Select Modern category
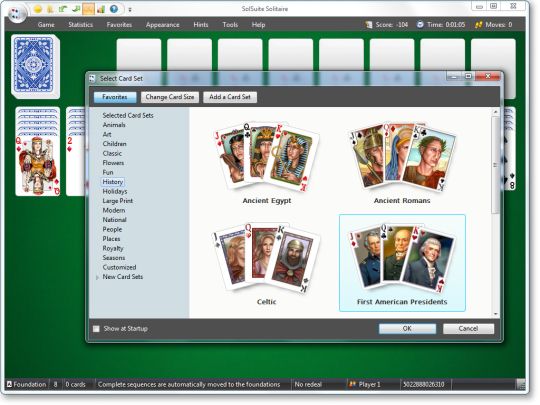This screenshot has height=405, width=540. [114, 210]
